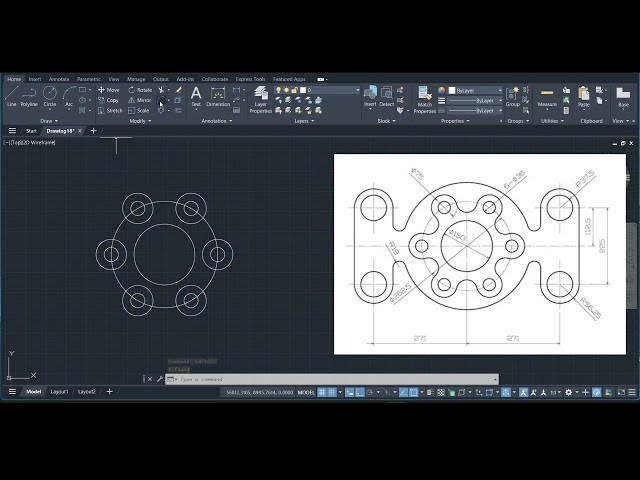Open the layer name dropdown list
640x480 pixels.
point(358,90)
